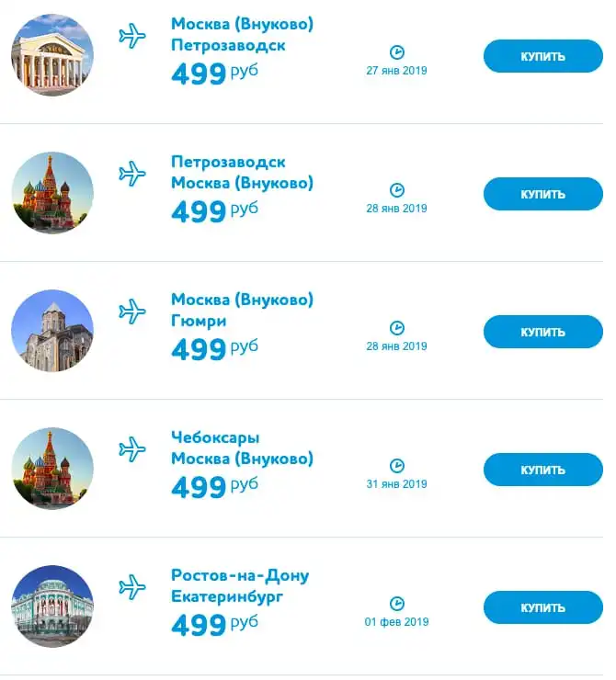This screenshot has width=616, height=680.
Task: Click the airplane icon for Петрозаводск–Москва flight
Action: 132,174
